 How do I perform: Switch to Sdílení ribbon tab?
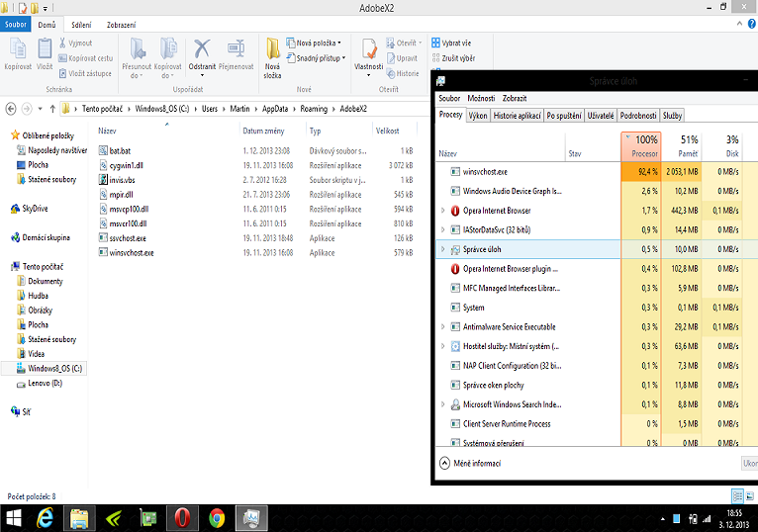click(x=81, y=25)
